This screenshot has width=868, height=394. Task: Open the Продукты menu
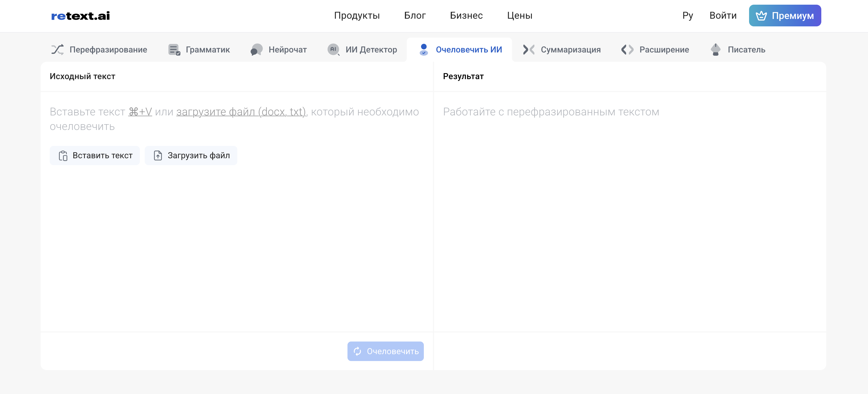[357, 15]
